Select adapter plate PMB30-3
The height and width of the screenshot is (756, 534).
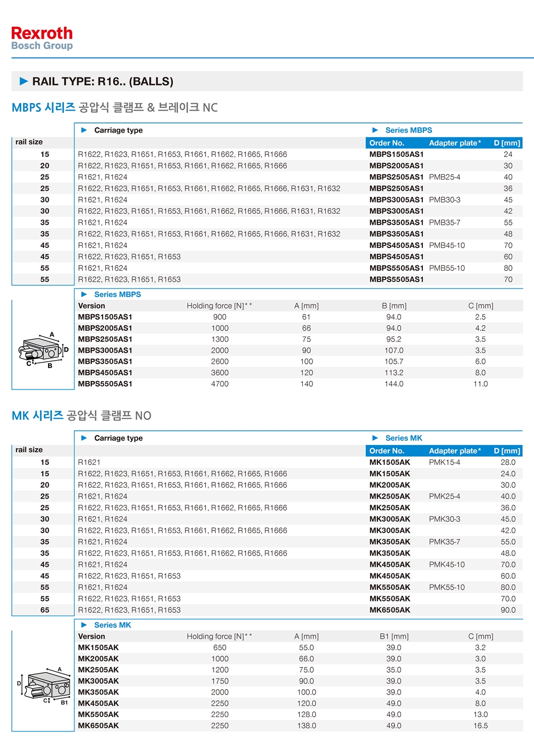(x=444, y=200)
